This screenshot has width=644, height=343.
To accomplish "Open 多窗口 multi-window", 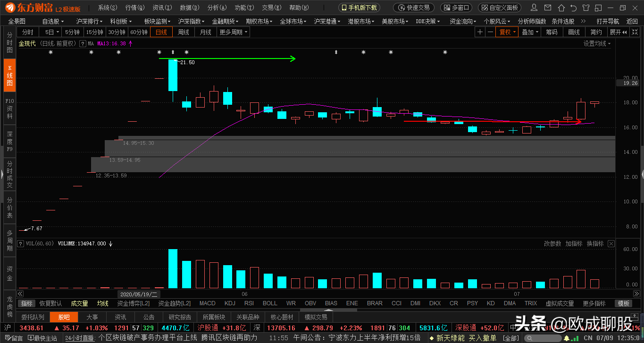I will click(456, 8).
